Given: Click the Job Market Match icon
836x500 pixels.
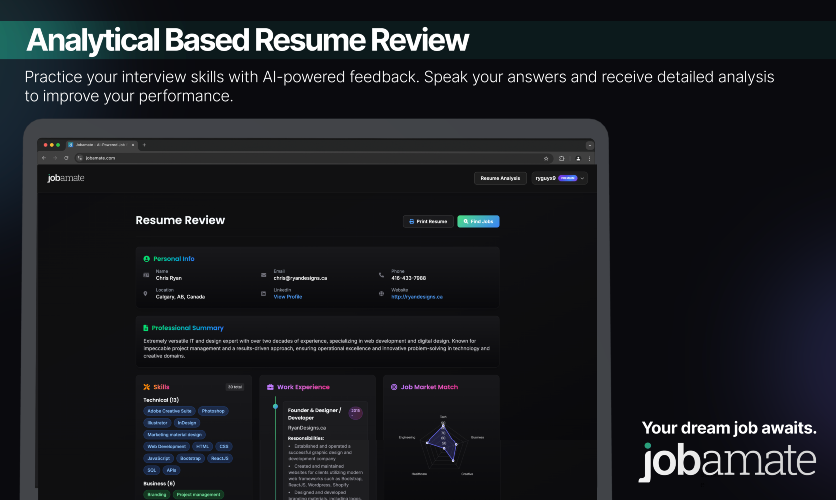Looking at the screenshot, I should pyautogui.click(x=394, y=387).
